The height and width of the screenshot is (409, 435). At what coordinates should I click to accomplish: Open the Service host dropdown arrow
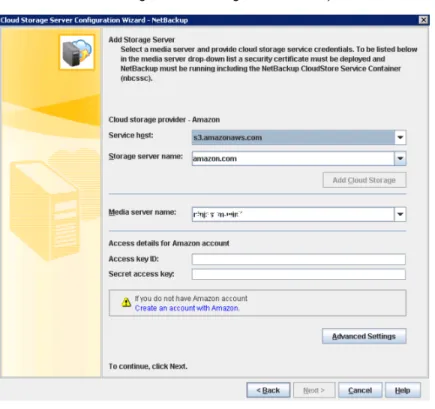(x=400, y=137)
